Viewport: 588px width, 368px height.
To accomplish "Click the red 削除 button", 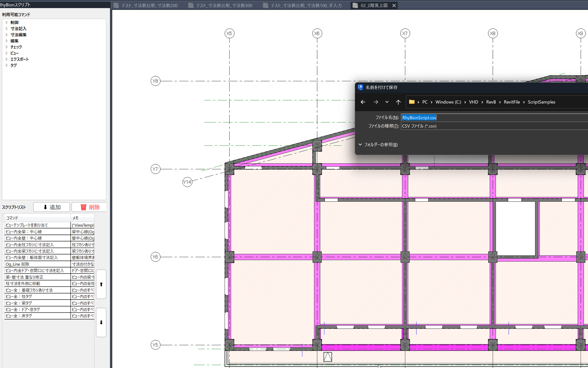I will pos(89,207).
